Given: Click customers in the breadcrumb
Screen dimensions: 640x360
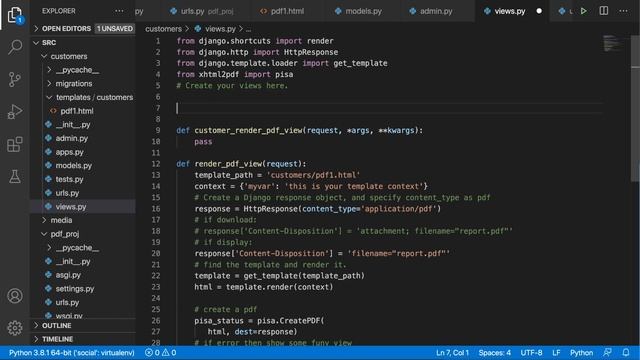Looking at the screenshot, I should [163, 29].
